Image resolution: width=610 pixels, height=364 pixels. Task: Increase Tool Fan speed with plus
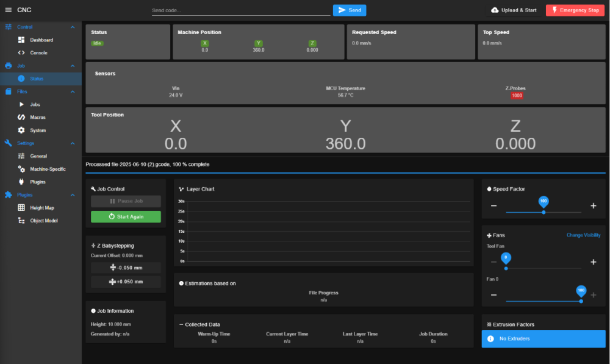click(594, 262)
